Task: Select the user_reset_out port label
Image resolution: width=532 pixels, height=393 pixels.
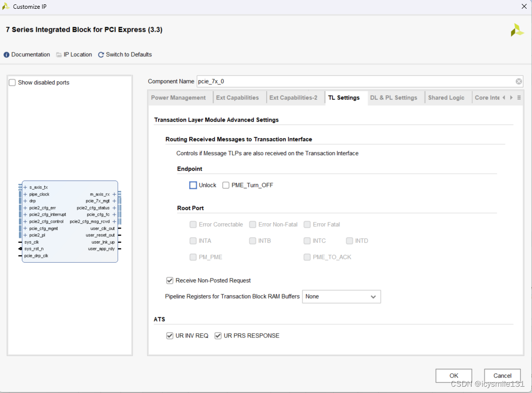Action: [100, 235]
